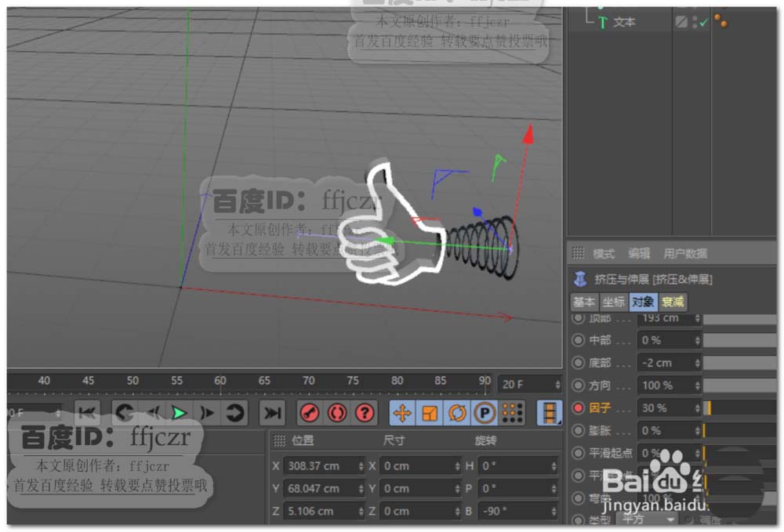Viewport: 784px width, 532px height.
Task: Toggle keyframe circle for 弯曲
Action: click(x=578, y=498)
